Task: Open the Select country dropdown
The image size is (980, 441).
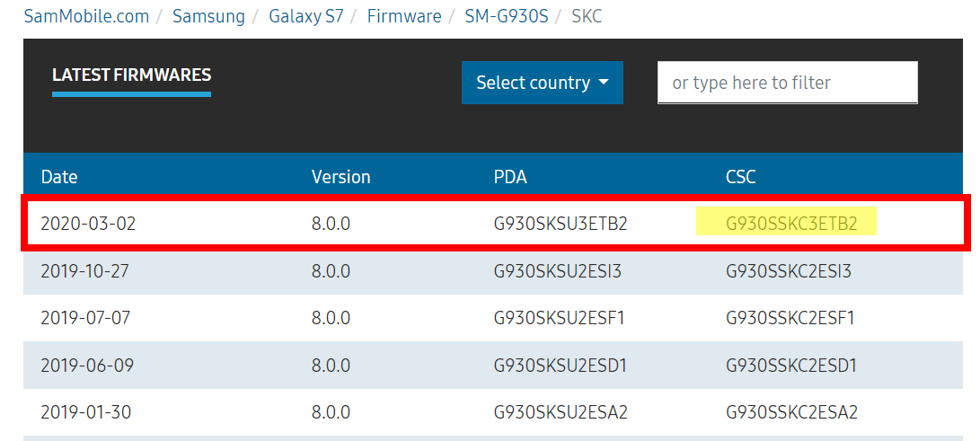Action: [542, 83]
